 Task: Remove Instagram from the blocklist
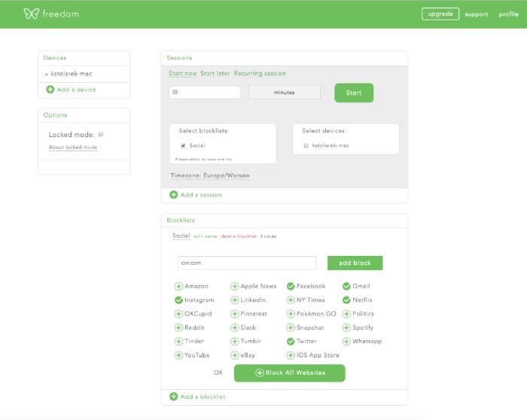coord(178,300)
